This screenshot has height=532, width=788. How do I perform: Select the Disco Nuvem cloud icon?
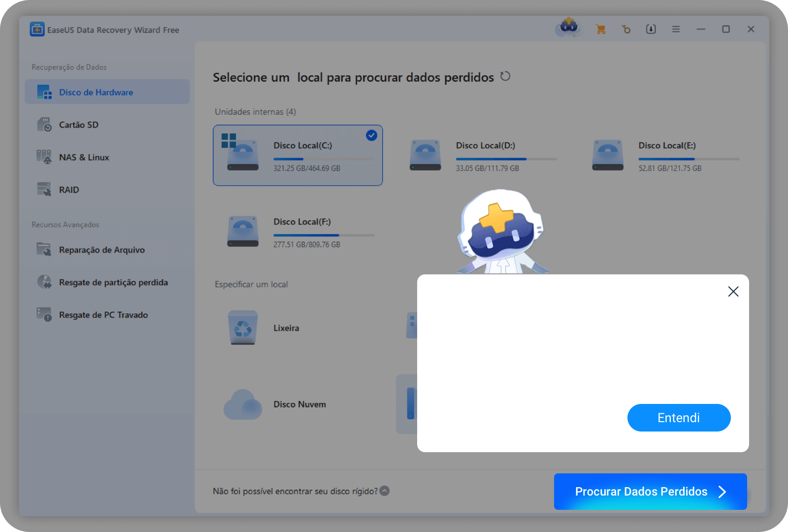[243, 404]
